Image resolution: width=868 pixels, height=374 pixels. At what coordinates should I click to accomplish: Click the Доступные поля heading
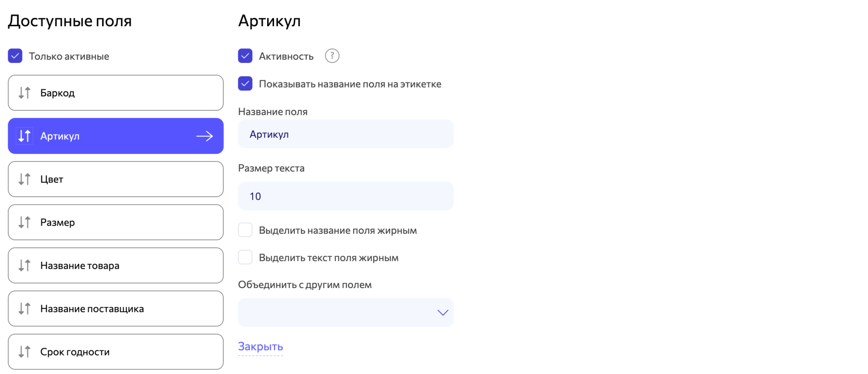coord(70,21)
